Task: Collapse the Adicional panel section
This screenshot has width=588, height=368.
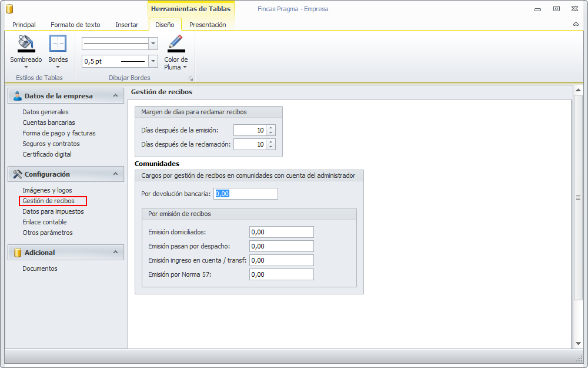Action: (x=115, y=253)
